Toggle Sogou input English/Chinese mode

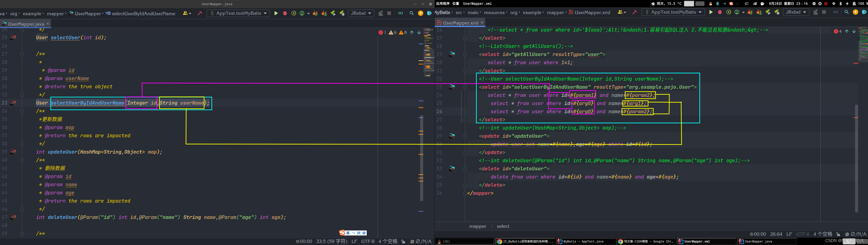point(348,233)
